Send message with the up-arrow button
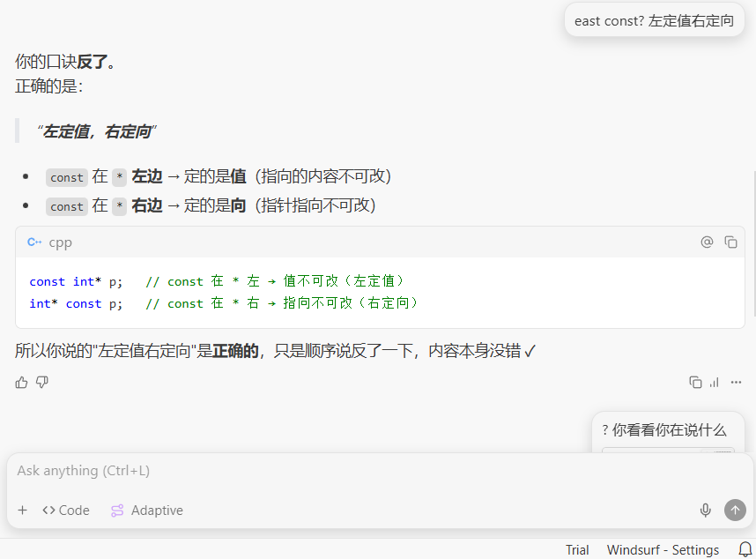This screenshot has height=559, width=756. click(x=735, y=510)
